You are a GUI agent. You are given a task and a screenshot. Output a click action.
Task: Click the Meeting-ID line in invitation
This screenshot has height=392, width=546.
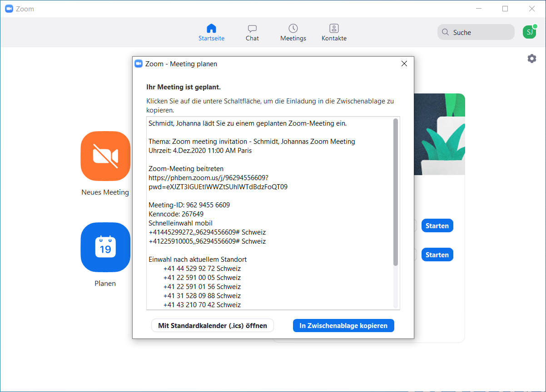pos(189,205)
